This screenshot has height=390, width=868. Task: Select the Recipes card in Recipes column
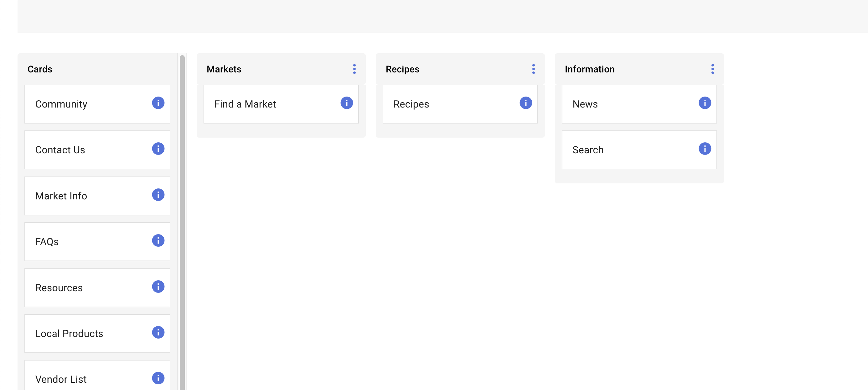(460, 104)
